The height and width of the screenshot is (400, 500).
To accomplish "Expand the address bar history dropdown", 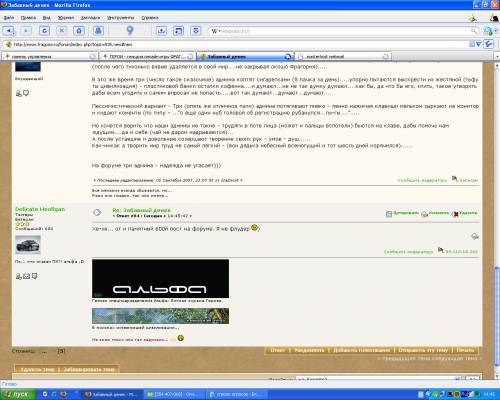I will 479,44.
